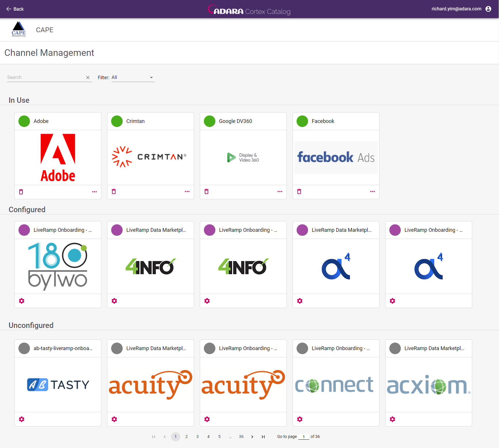The width and height of the screenshot is (499, 448).
Task: Open the user account icon
Action: click(488, 9)
